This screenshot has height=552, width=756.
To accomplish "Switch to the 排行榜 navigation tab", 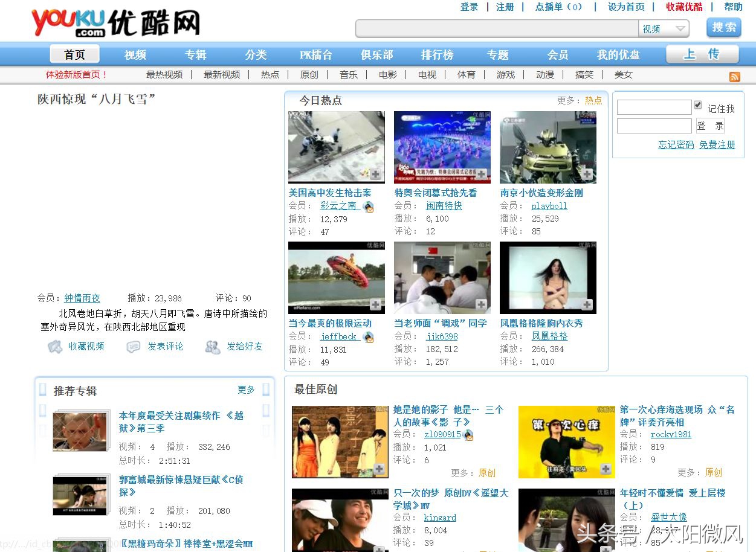I will [437, 54].
